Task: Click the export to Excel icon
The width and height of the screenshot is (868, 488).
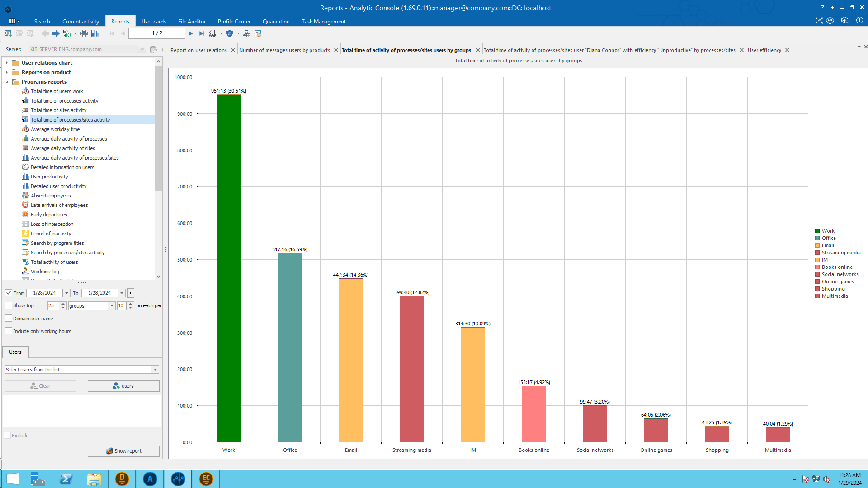Action: tap(67, 33)
